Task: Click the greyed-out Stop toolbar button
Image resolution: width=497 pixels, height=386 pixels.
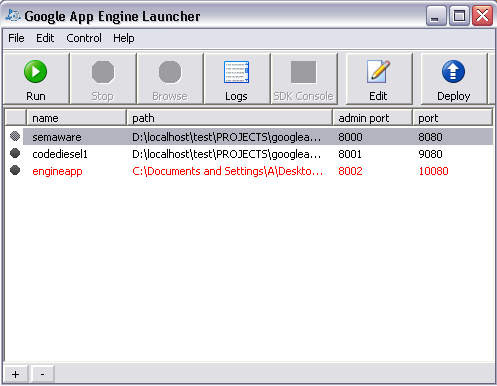Action: (x=103, y=79)
